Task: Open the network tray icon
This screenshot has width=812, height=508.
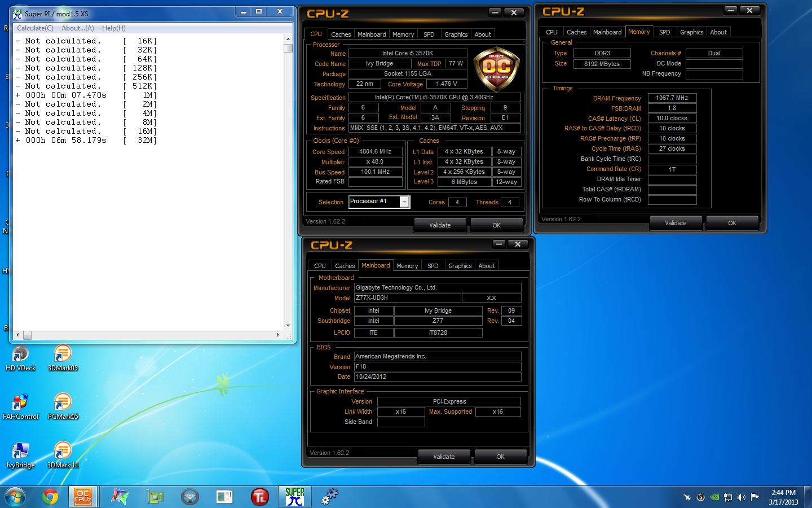Action: point(728,497)
